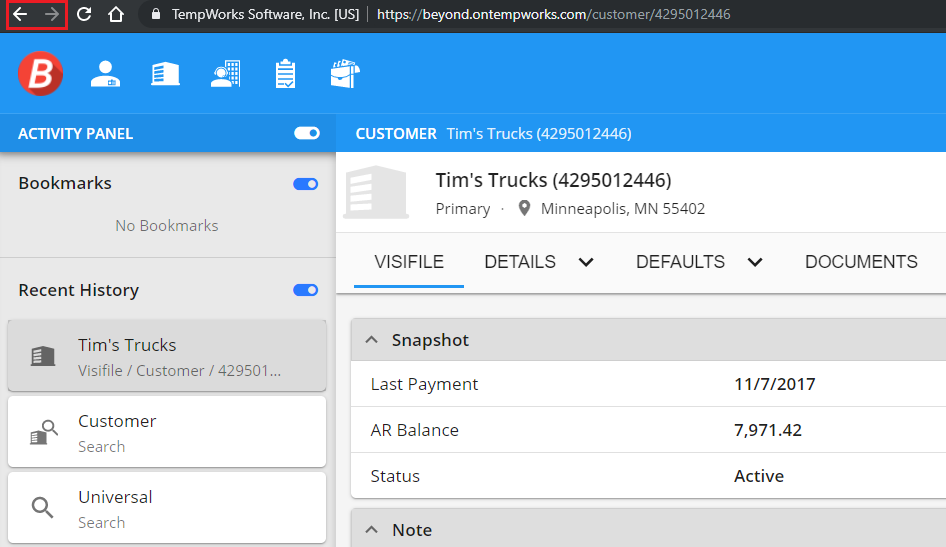Click the customer avatar building image
The width and height of the screenshot is (946, 547).
pos(376,192)
